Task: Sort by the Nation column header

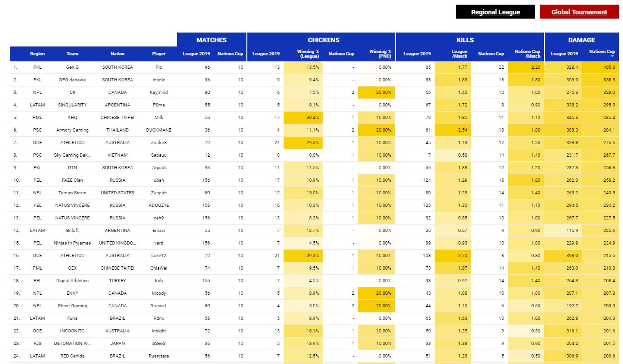Action: (x=118, y=54)
